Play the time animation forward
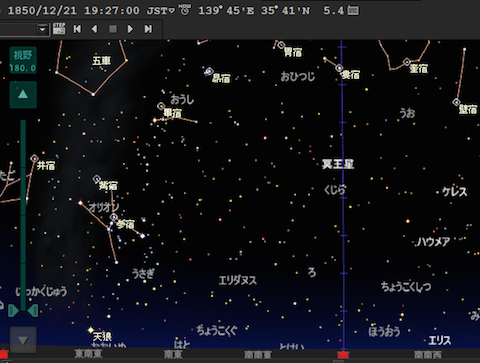This screenshot has height=363, width=480. click(x=130, y=29)
